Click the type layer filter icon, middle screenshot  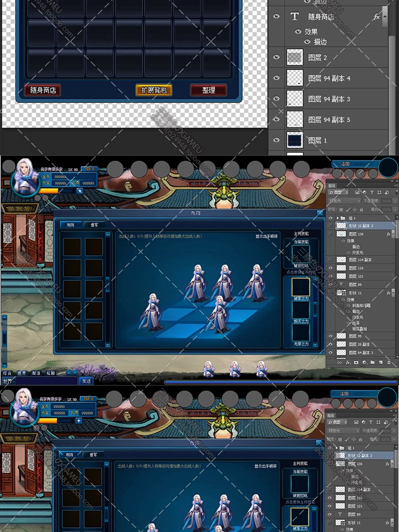(x=372, y=192)
